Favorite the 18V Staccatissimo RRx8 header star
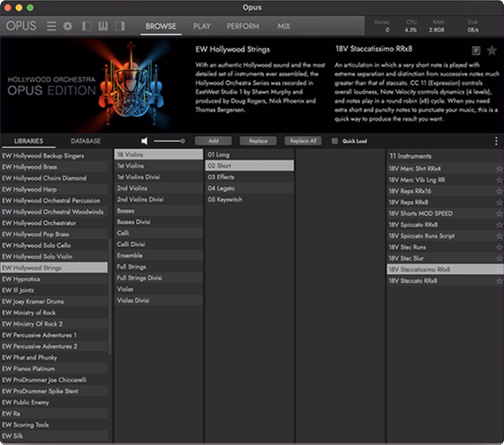 pos(492,50)
